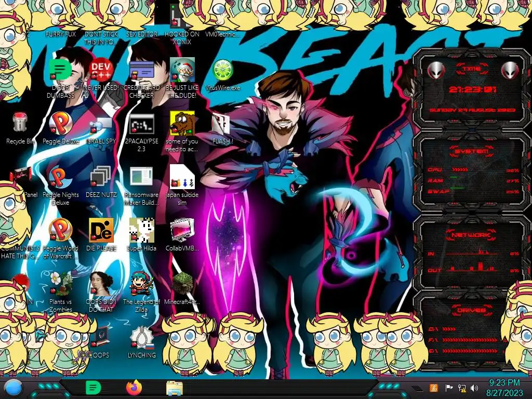532x399 pixels.
Task: Launch Plants vs Zombies
Action: pos(60,283)
